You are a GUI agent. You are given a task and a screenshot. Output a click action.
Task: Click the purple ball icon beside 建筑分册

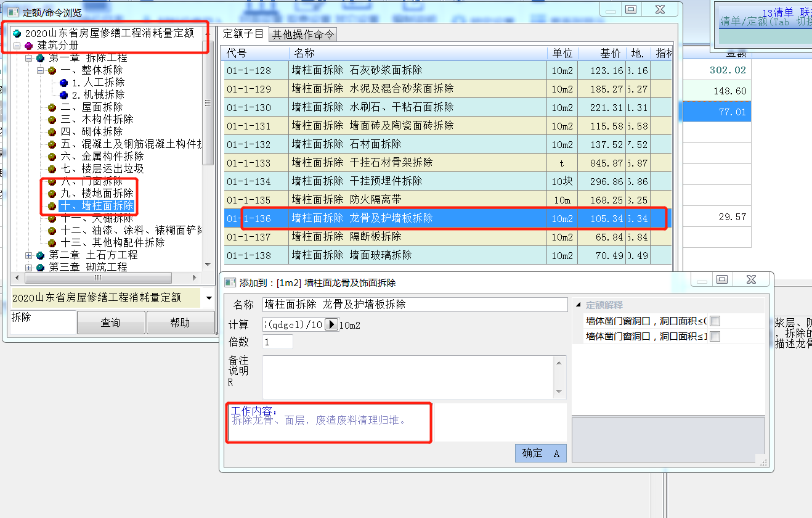[28, 45]
